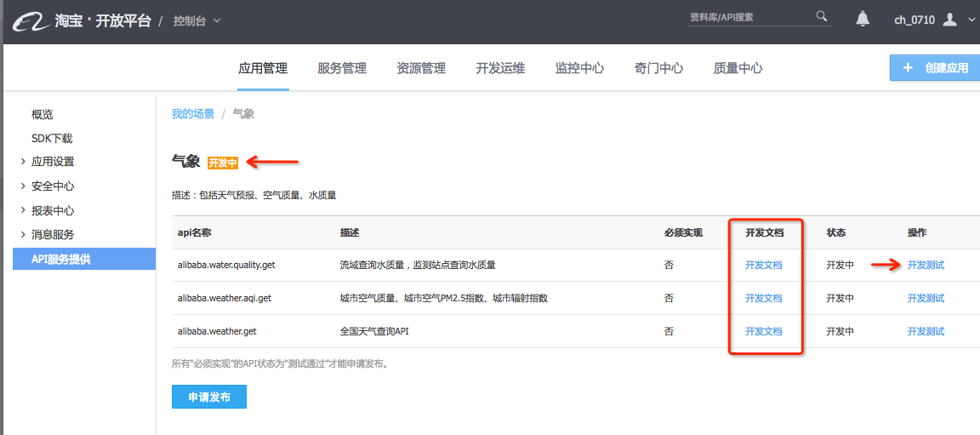Open 开发文档 for alibaba.weather.get
Screen dimensions: 980x435
764,331
